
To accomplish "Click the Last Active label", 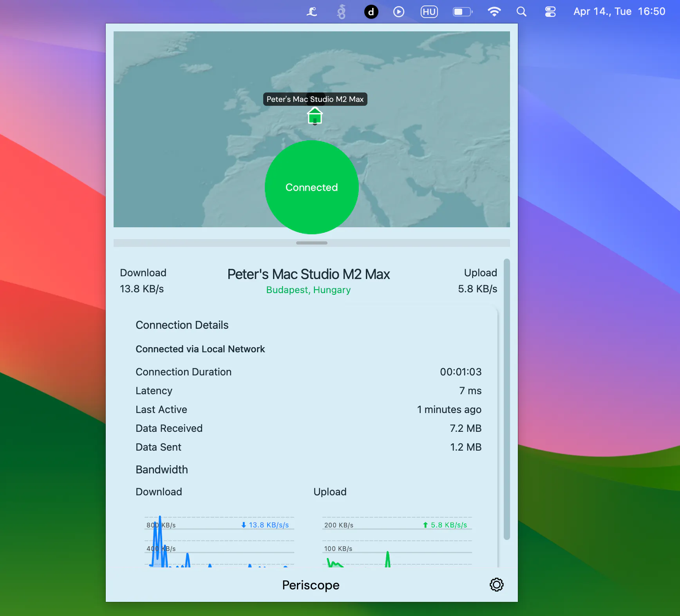I will click(161, 409).
